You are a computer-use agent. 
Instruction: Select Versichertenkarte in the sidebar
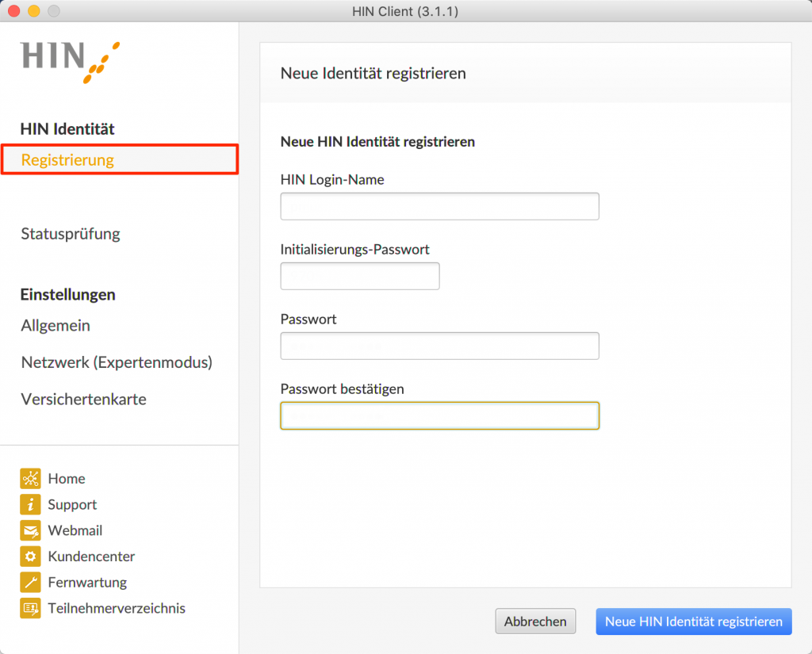pyautogui.click(x=83, y=400)
